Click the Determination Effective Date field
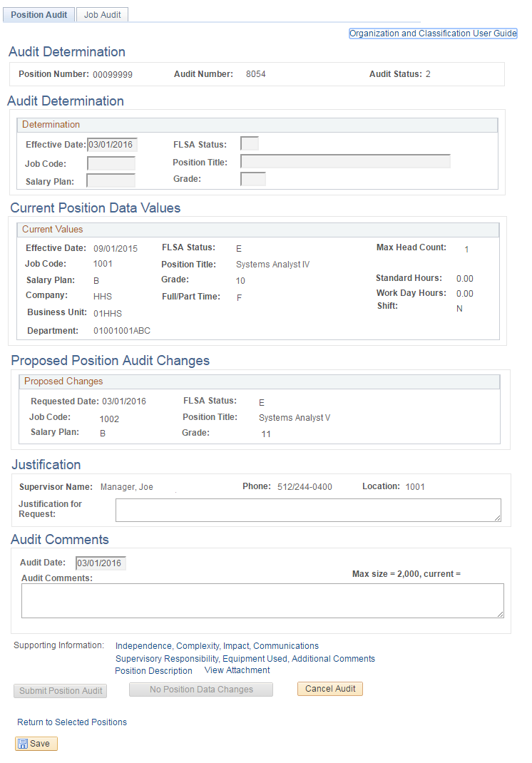This screenshot has height=763, width=532. click(112, 145)
